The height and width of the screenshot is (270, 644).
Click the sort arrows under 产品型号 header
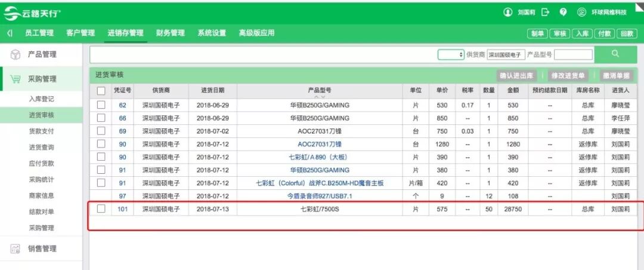[320, 96]
